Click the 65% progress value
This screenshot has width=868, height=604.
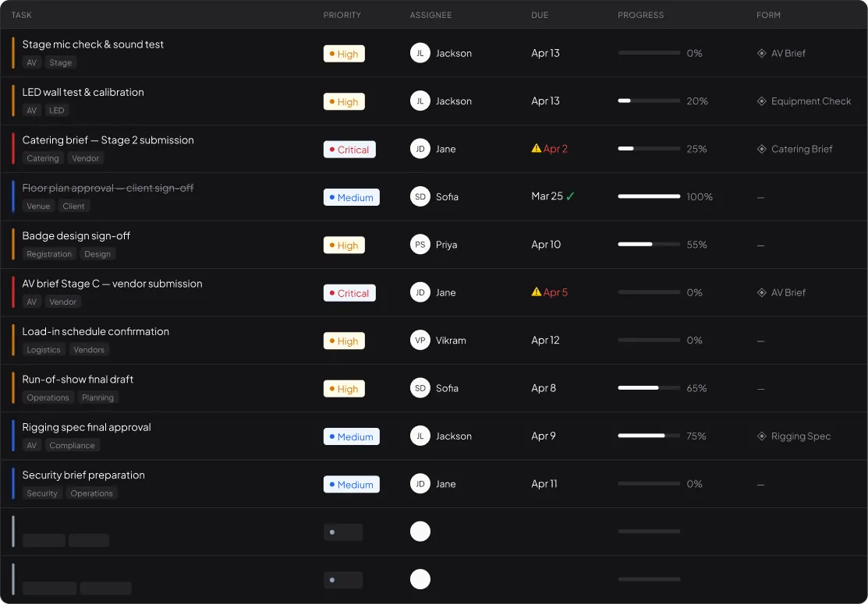click(696, 388)
